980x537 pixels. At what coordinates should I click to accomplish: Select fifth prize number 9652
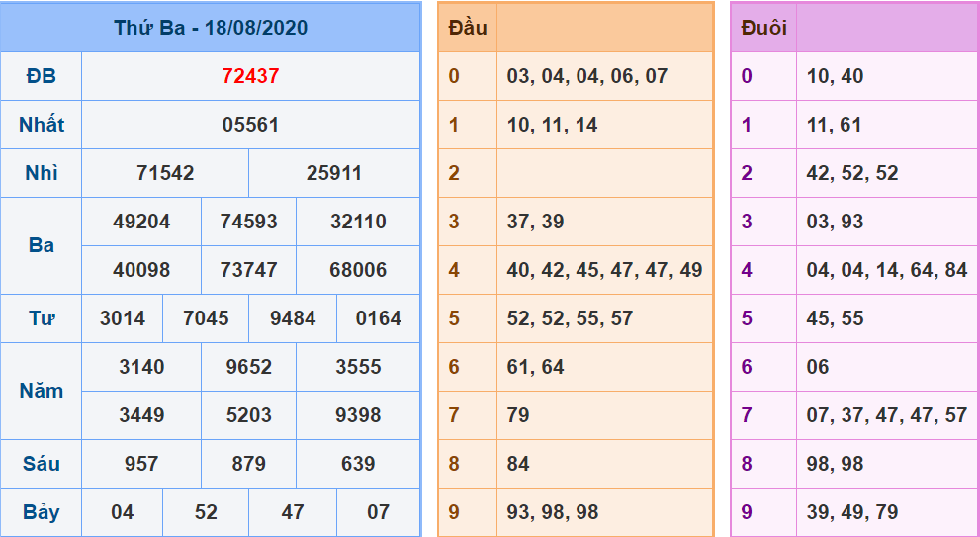tap(249, 367)
